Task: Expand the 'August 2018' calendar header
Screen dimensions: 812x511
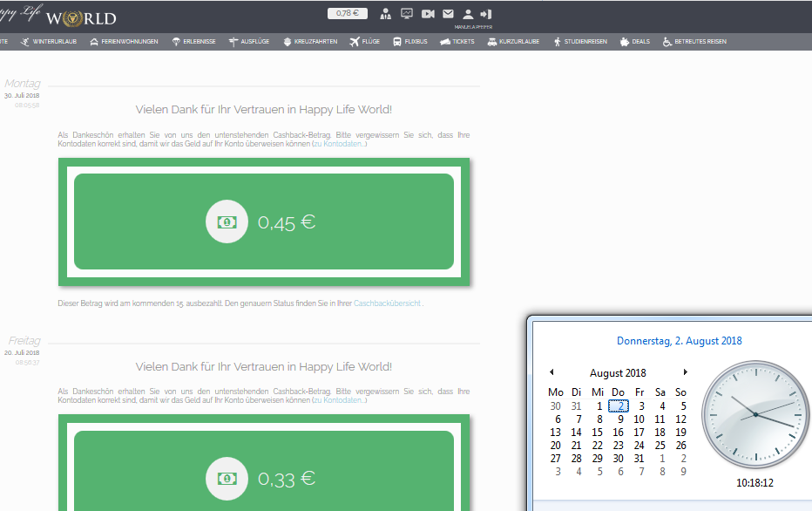Action: [x=618, y=373]
